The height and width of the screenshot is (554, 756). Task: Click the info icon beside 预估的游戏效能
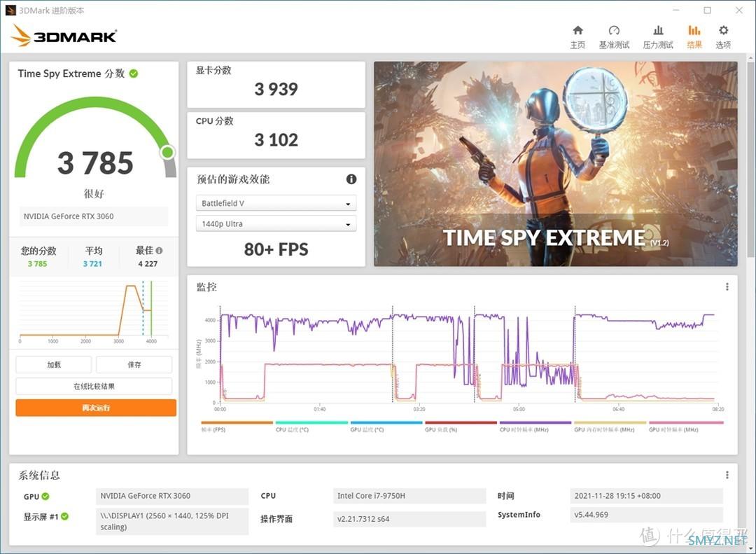(351, 179)
